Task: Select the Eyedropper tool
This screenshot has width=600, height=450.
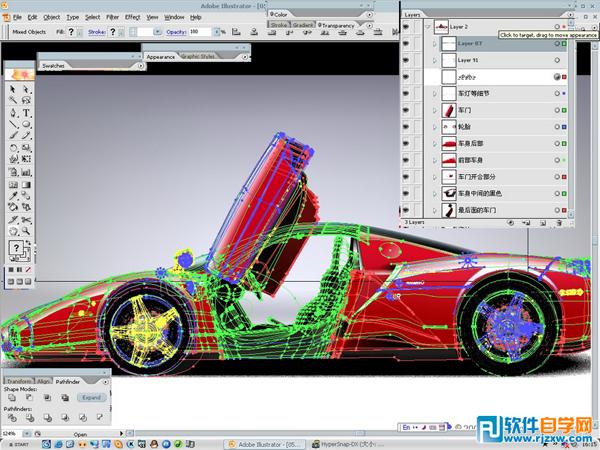Action: 14,196
